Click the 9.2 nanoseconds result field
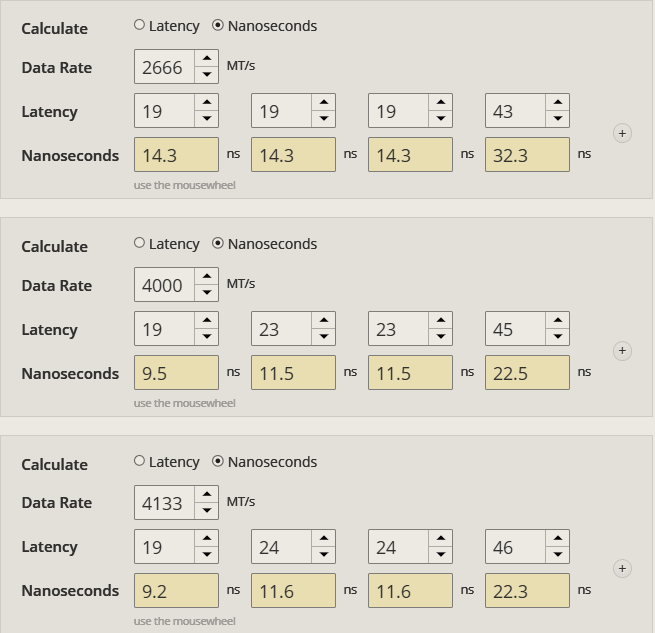 pos(176,591)
